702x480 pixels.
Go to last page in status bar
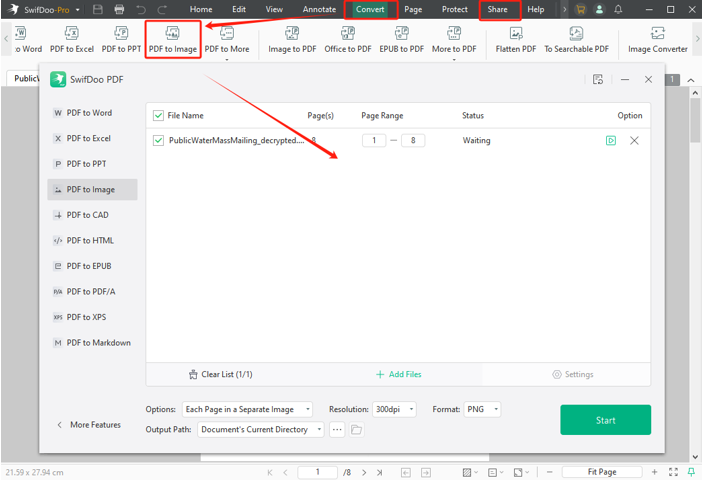[x=380, y=472]
